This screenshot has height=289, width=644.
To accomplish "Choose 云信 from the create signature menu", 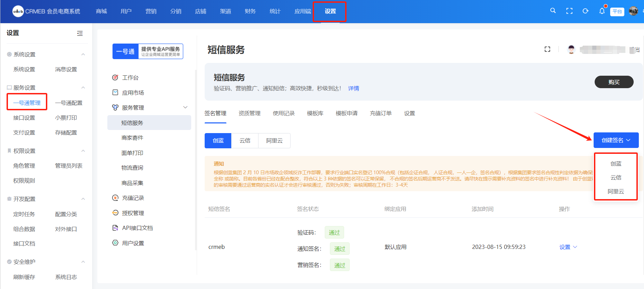I will (x=616, y=178).
